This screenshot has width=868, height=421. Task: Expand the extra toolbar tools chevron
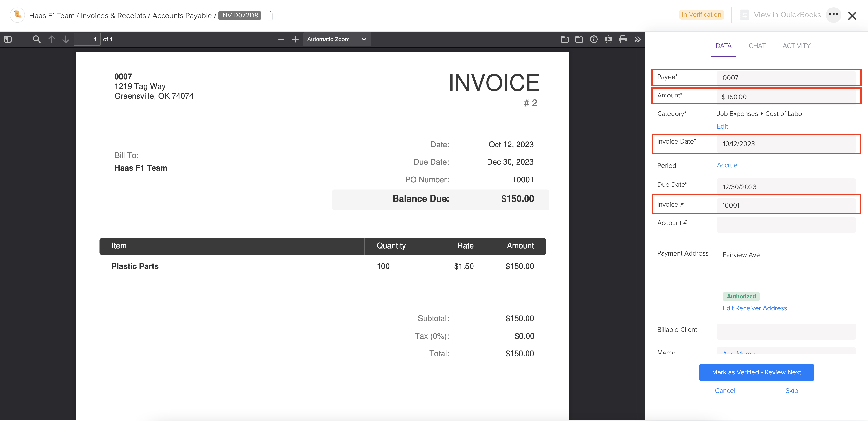click(x=637, y=39)
